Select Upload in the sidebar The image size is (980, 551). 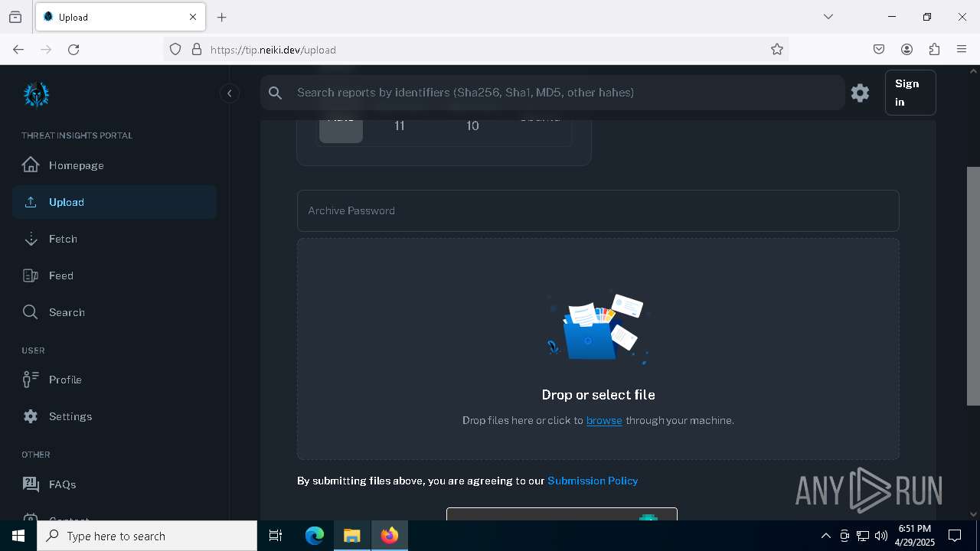pyautogui.click(x=114, y=202)
